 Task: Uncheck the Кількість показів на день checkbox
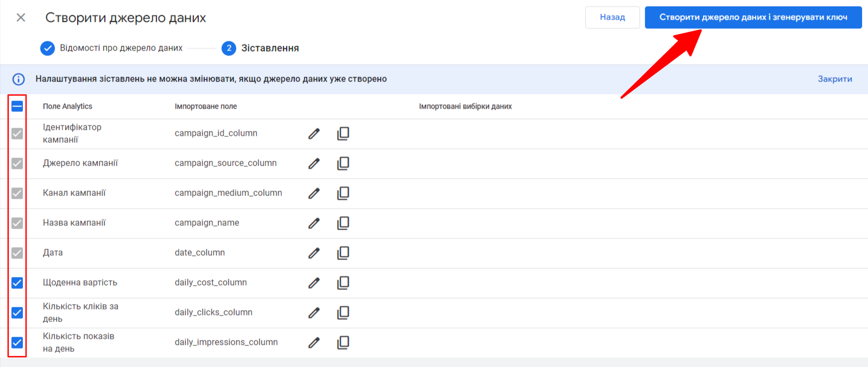pyautogui.click(x=17, y=343)
